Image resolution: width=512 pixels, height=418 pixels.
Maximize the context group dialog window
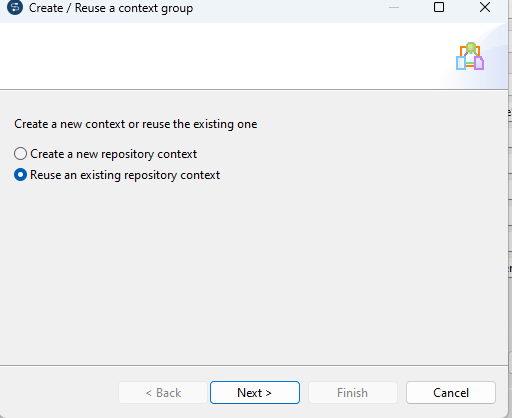439,7
